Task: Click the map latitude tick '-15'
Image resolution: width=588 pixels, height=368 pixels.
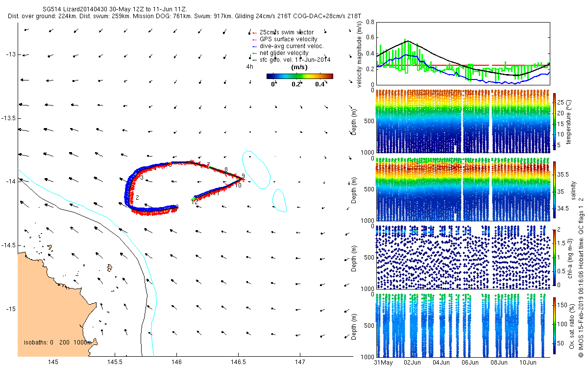Action: [x=10, y=309]
